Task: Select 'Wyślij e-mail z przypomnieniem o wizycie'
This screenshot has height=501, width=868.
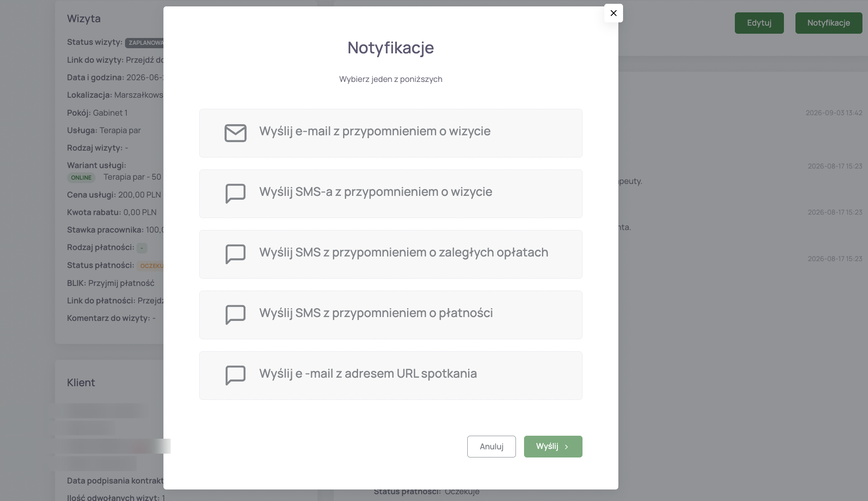Action: (391, 133)
